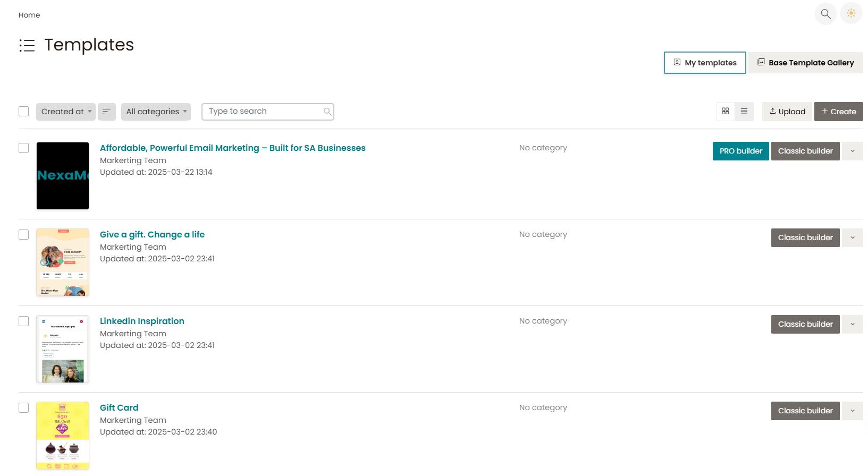The height and width of the screenshot is (476, 868).
Task: Open Classic builder for Linkedin Inspiration
Action: pyautogui.click(x=805, y=324)
